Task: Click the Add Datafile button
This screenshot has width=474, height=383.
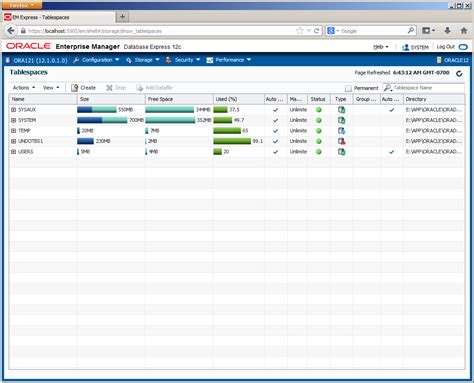Action: point(154,88)
